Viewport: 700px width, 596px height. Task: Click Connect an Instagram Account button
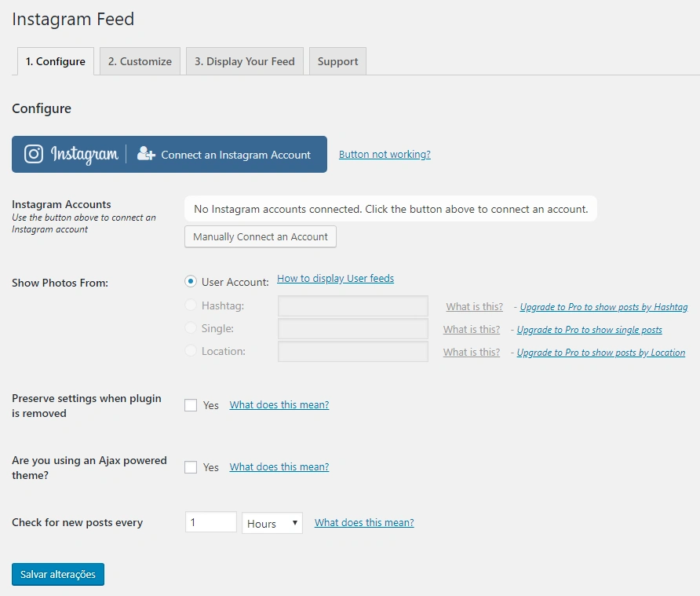(170, 154)
